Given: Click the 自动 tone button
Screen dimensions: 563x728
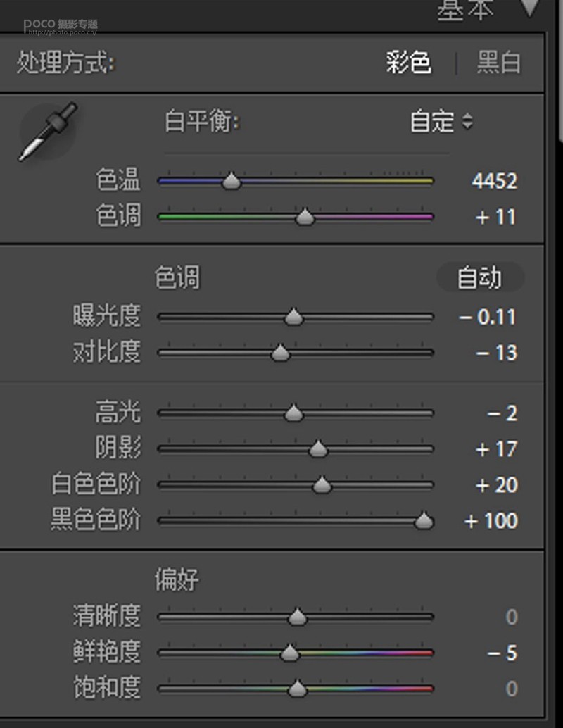Looking at the screenshot, I should point(480,278).
